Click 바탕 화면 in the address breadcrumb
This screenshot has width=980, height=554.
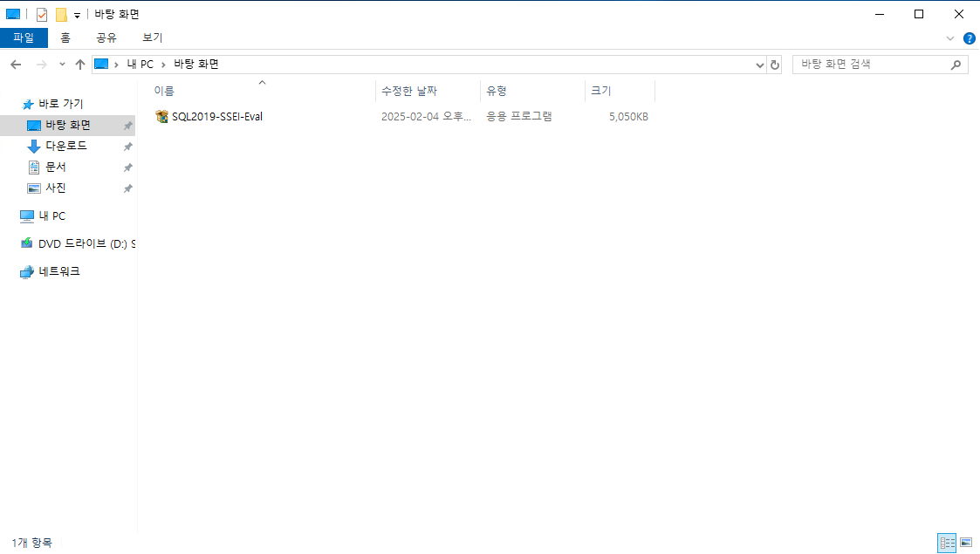[196, 65]
